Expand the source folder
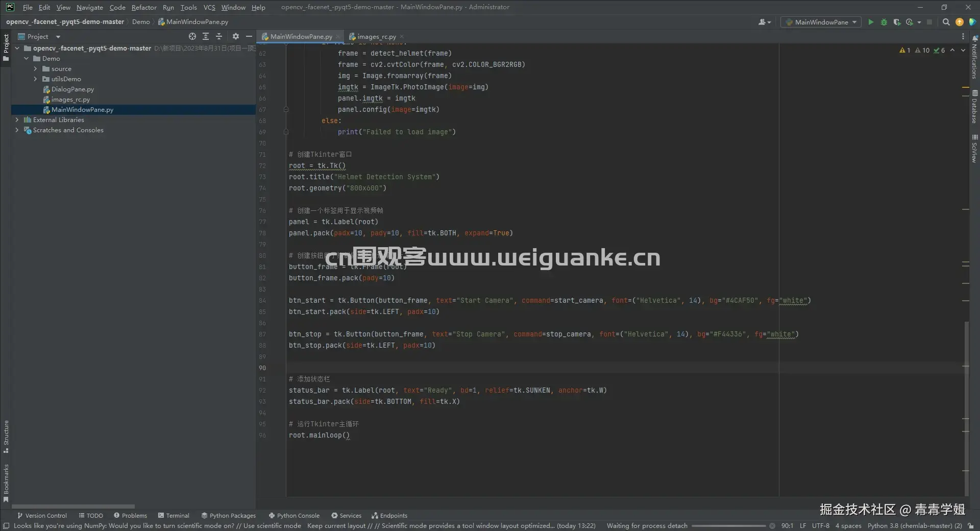Viewport: 980px width, 531px height. pyautogui.click(x=35, y=68)
